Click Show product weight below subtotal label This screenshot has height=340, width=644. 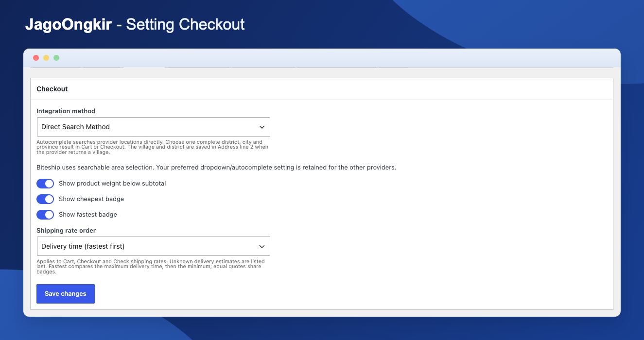click(x=112, y=184)
